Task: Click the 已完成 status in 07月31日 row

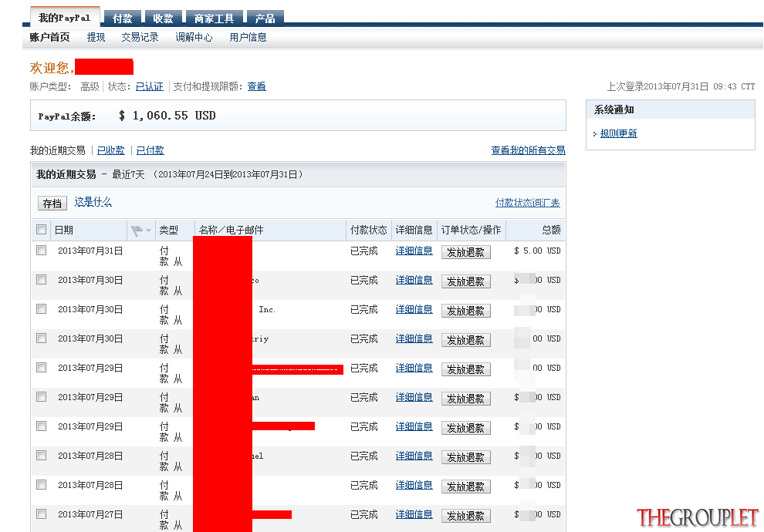Action: (364, 251)
